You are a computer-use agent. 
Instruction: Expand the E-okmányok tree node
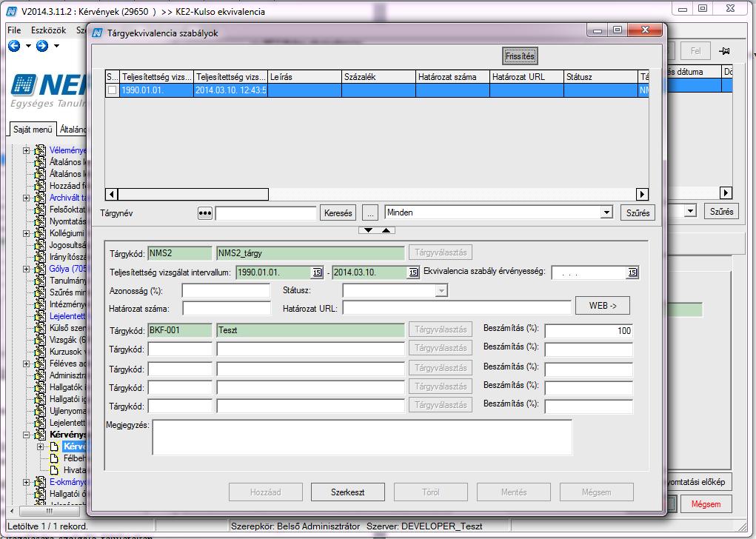click(26, 482)
